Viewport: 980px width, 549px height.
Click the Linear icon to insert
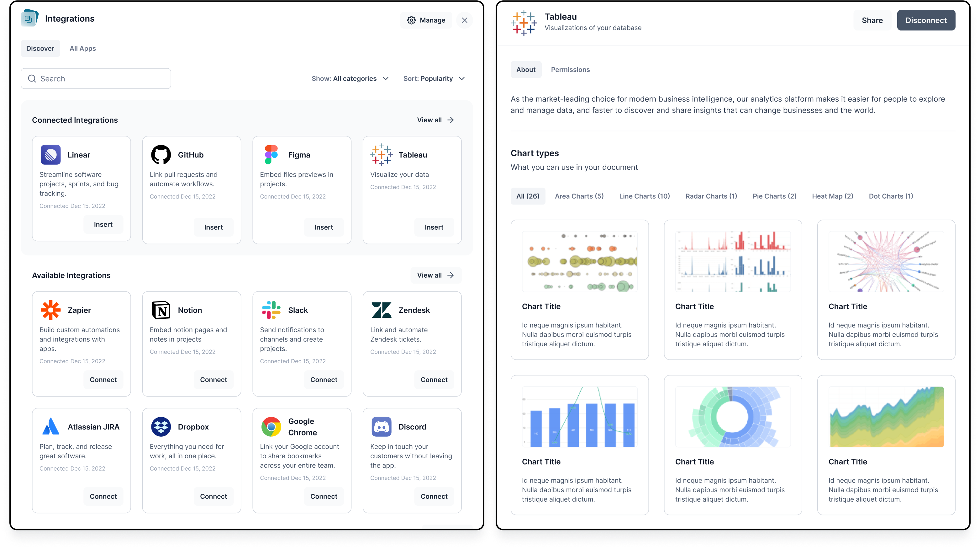(x=50, y=154)
